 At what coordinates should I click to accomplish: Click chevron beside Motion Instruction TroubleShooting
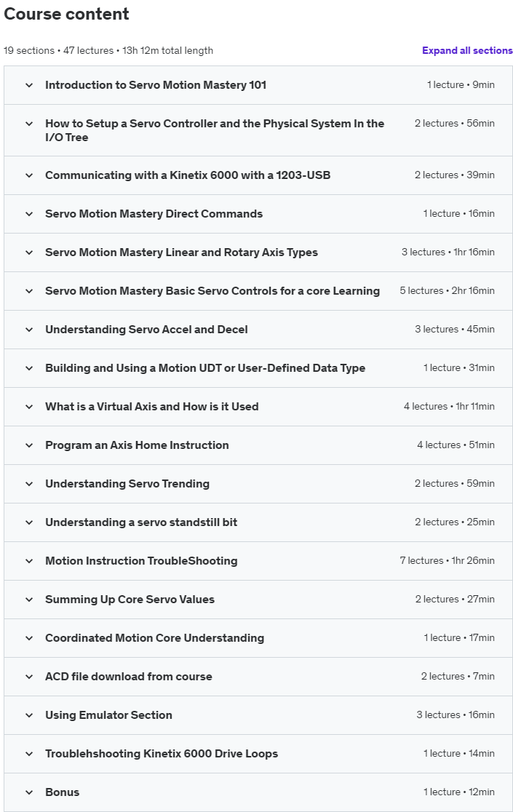click(x=29, y=561)
